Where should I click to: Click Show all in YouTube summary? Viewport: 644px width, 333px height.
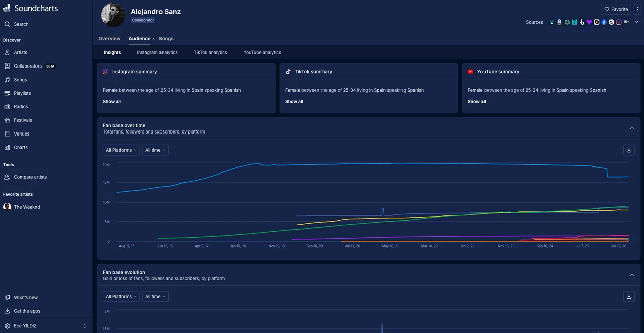tap(477, 102)
